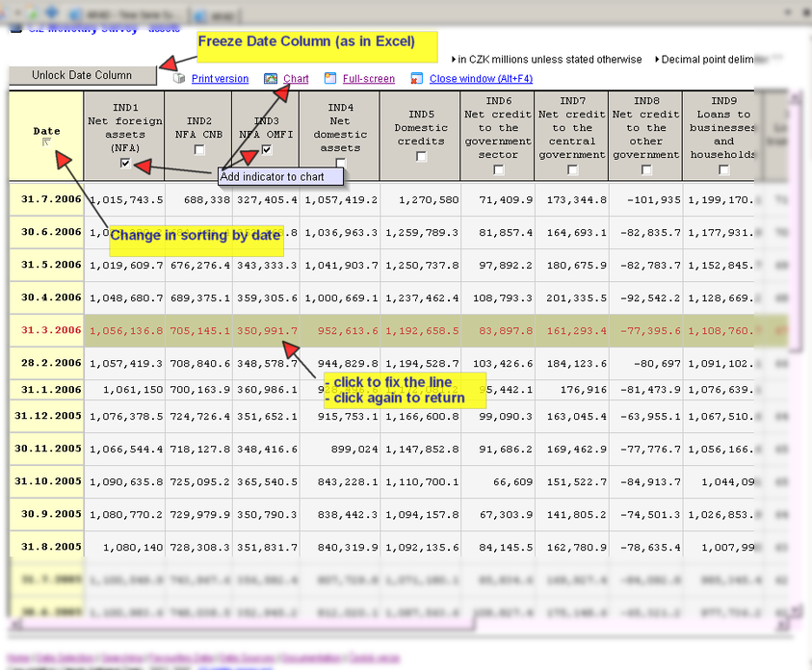Click highlighted date 31.3.2006 to unfix line

click(51, 330)
